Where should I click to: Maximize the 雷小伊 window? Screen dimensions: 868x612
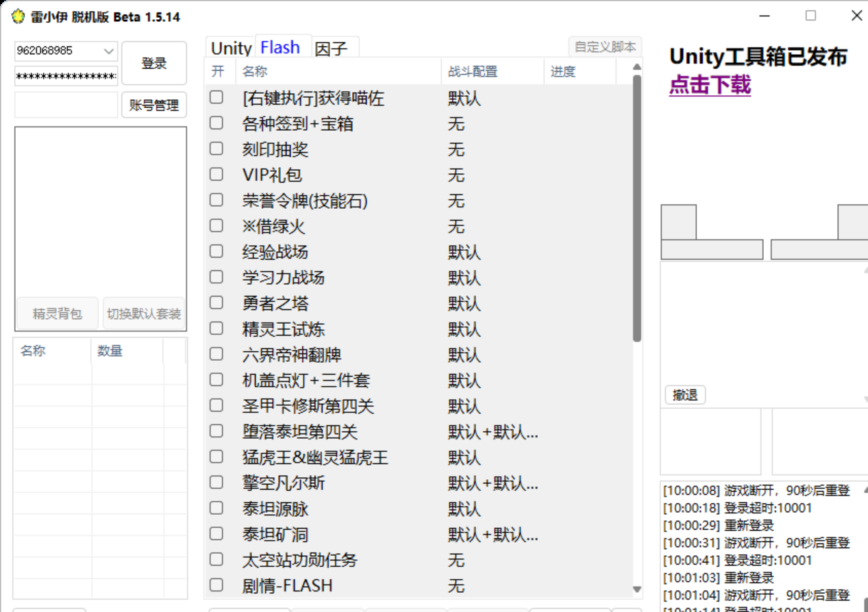click(810, 16)
